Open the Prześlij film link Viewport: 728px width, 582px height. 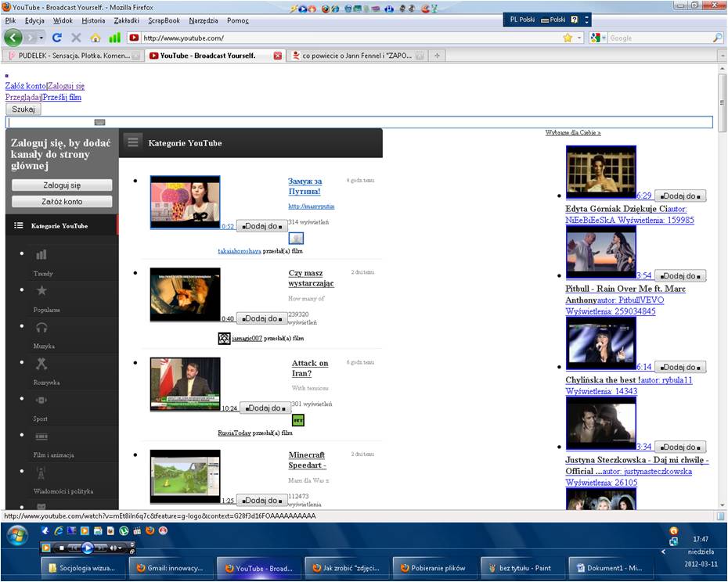[x=62, y=97]
